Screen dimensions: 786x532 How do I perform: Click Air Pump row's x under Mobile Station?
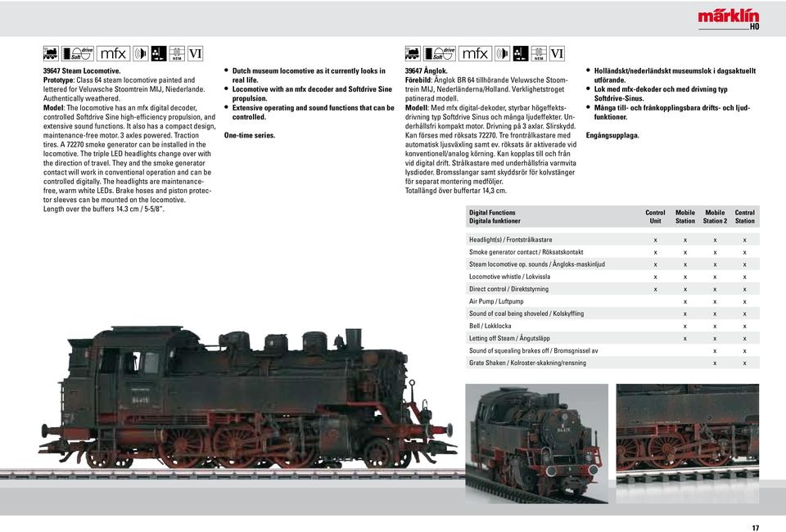click(x=685, y=302)
